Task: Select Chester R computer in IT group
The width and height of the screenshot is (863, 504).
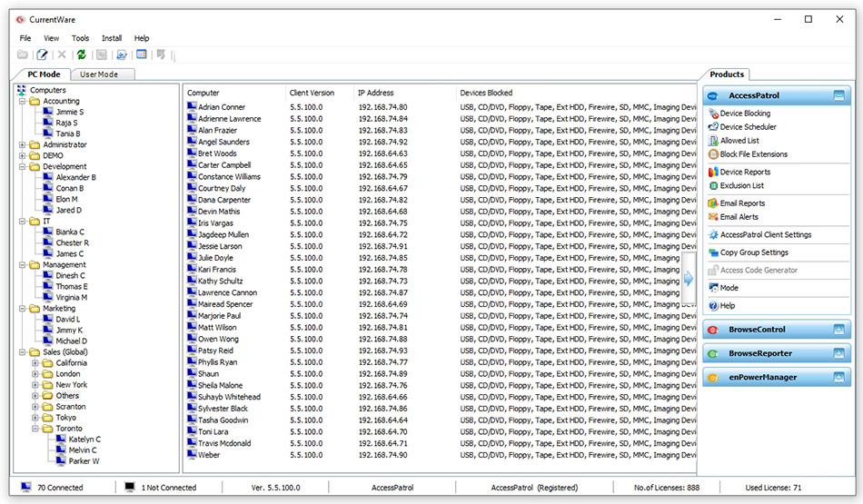Action: (72, 243)
